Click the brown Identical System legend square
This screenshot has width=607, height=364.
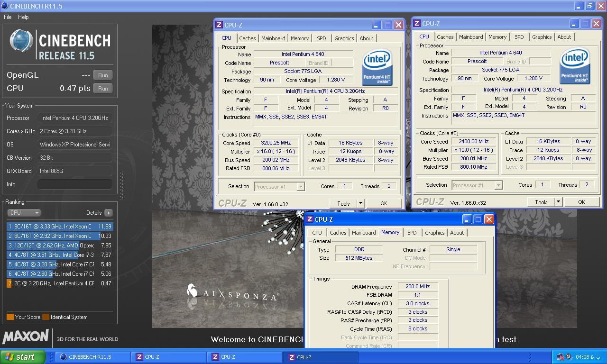point(46,317)
